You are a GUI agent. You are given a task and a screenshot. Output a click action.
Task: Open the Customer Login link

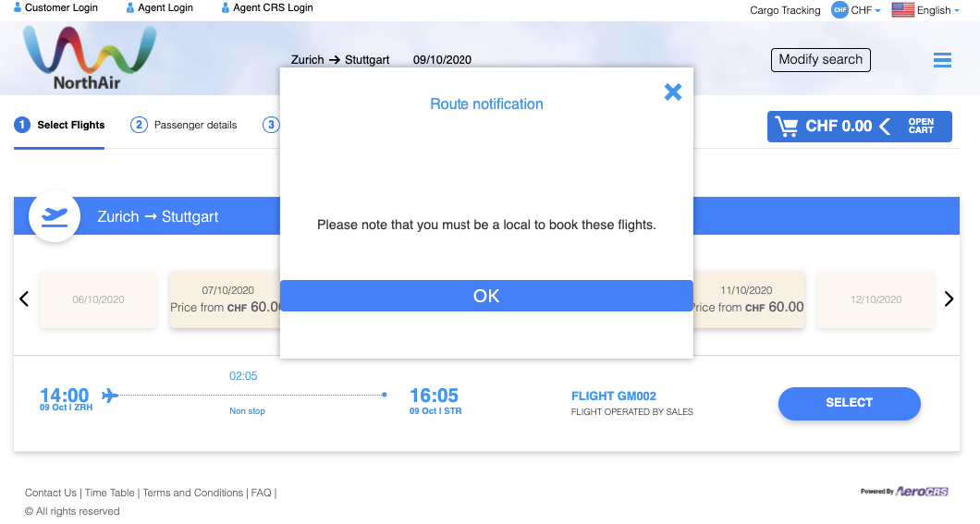pos(55,7)
